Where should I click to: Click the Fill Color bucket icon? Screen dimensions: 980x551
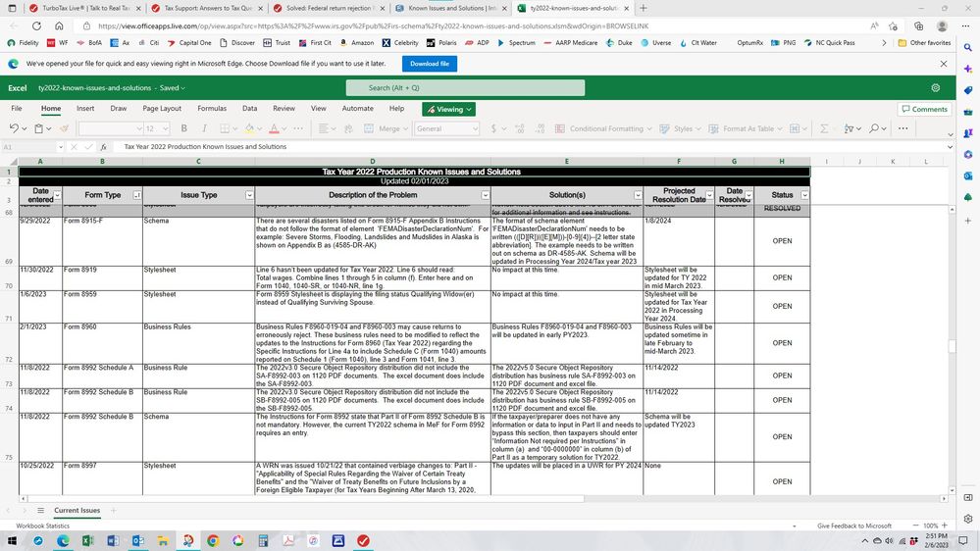pos(249,128)
